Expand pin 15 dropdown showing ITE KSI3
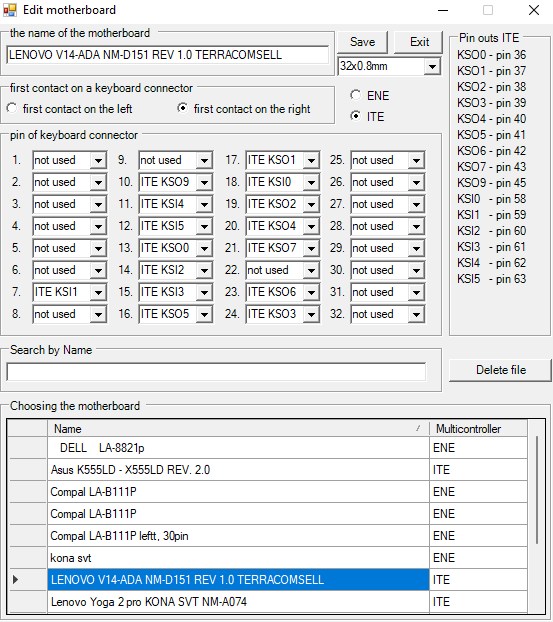This screenshot has height=622, width=553. (204, 292)
